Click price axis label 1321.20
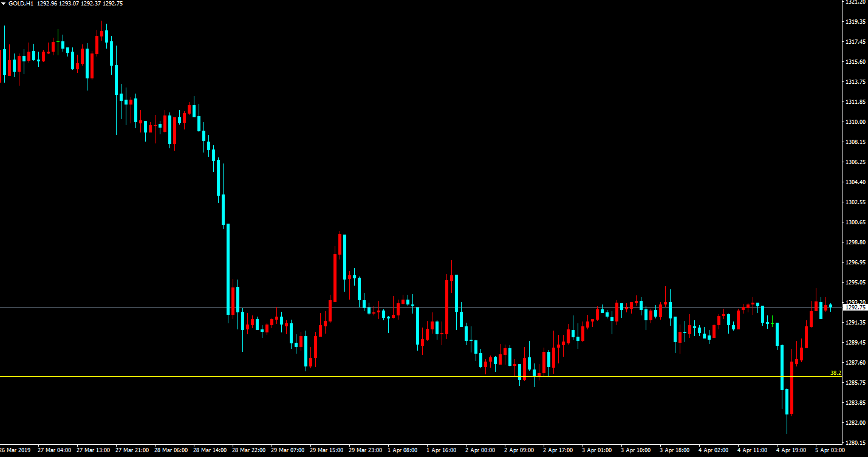The image size is (868, 457). (855, 2)
